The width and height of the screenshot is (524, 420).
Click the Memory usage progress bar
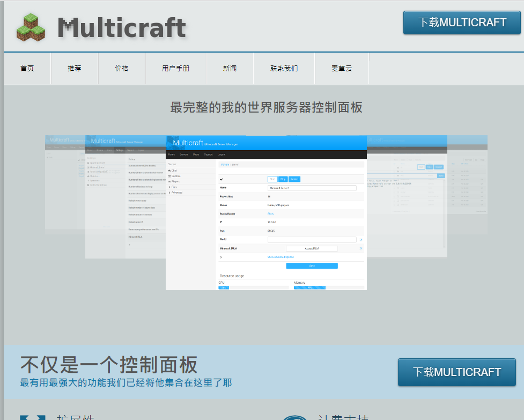coord(329,288)
